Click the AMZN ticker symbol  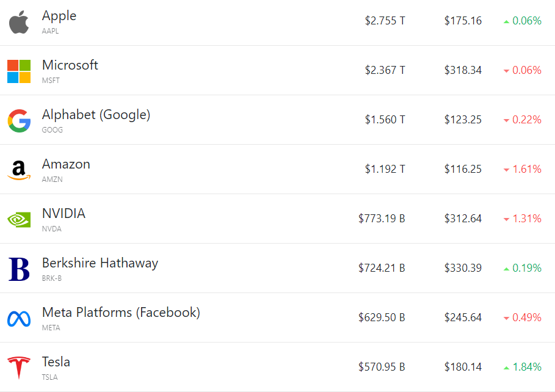[52, 180]
